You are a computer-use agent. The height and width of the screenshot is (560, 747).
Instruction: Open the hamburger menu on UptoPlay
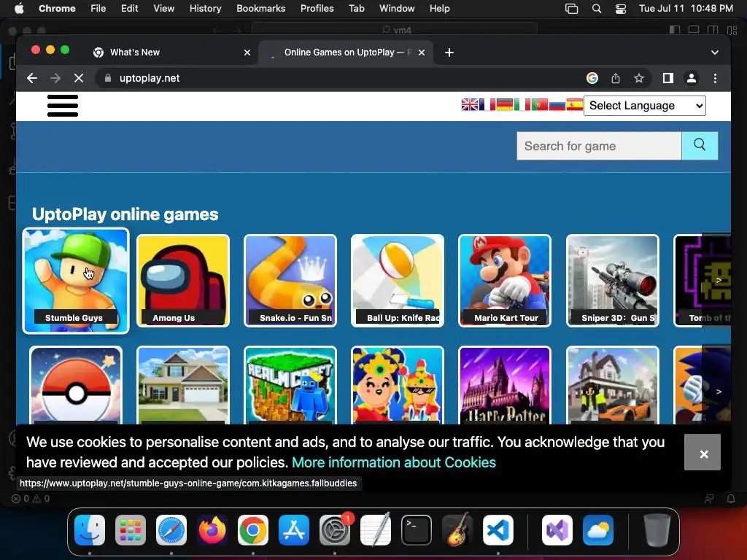[x=63, y=106]
